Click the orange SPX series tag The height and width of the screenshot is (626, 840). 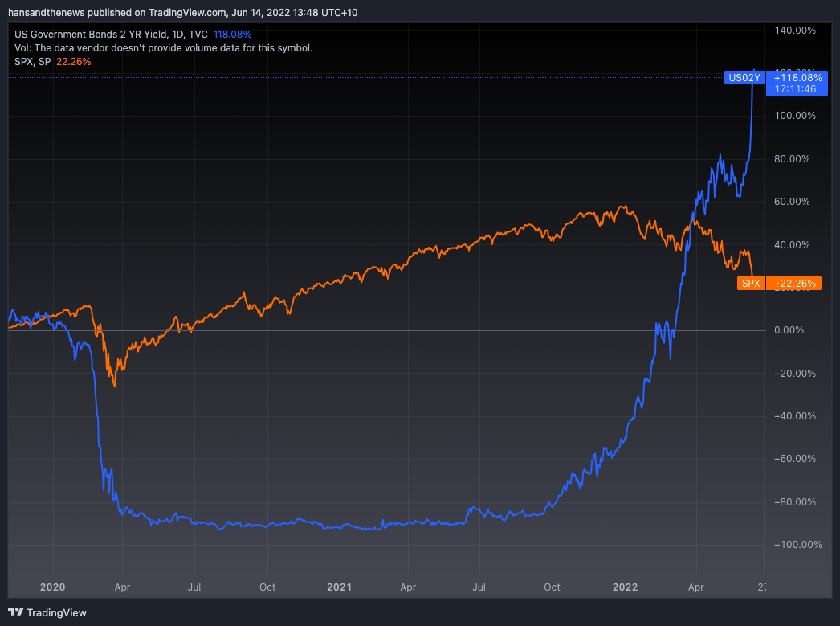pyautogui.click(x=751, y=283)
